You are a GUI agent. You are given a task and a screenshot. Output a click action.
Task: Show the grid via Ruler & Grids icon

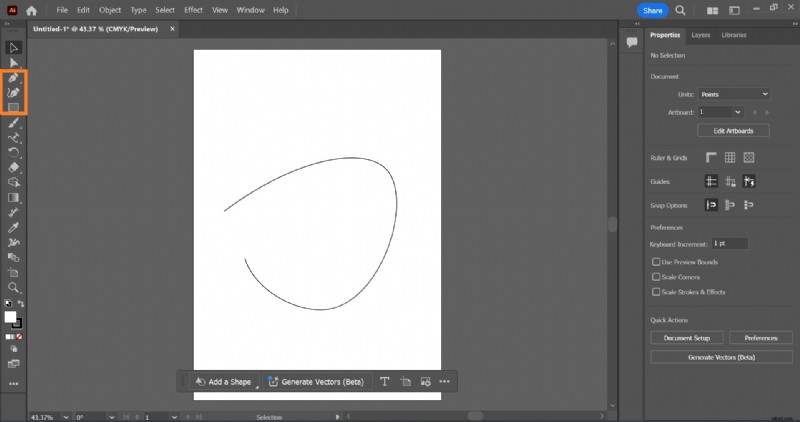coord(729,158)
